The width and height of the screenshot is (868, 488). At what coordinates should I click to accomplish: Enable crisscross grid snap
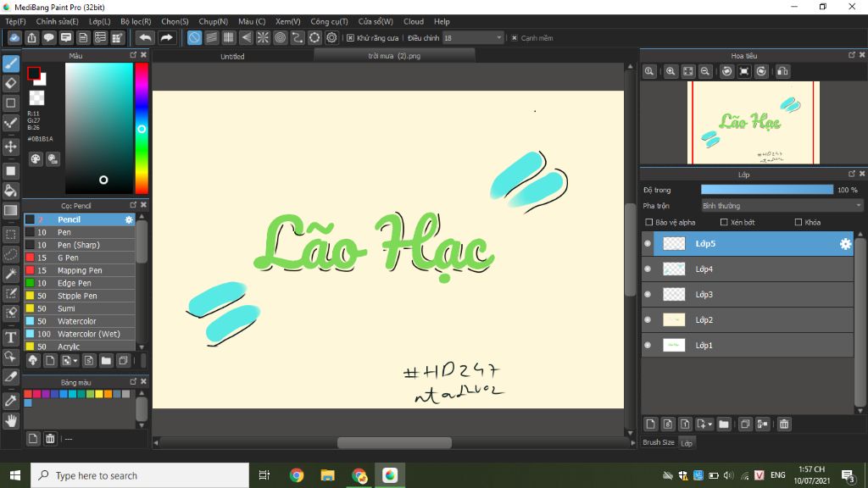coord(229,37)
